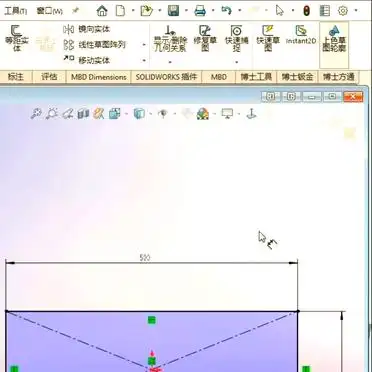Screen dimensions: 372x372
Task: Toggle 快速捕捉 quick snaps
Action: 237,39
